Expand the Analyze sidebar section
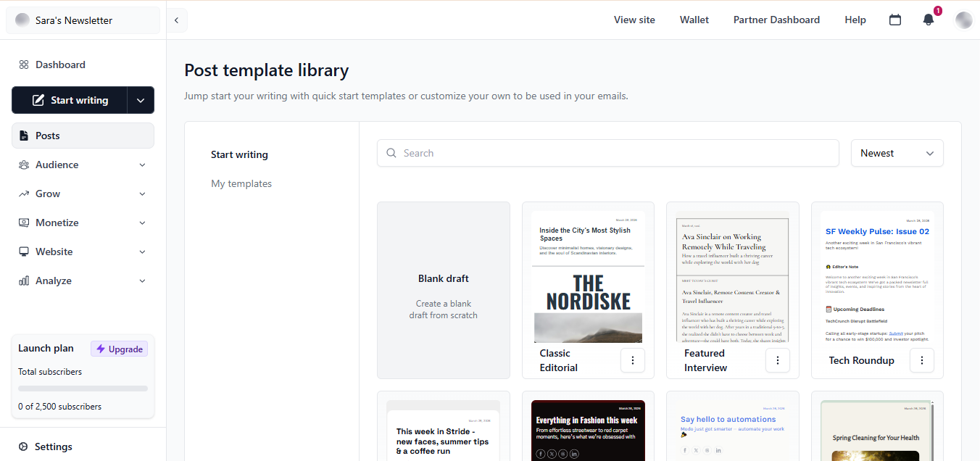Viewport: 980px width, 461px height. click(x=83, y=281)
